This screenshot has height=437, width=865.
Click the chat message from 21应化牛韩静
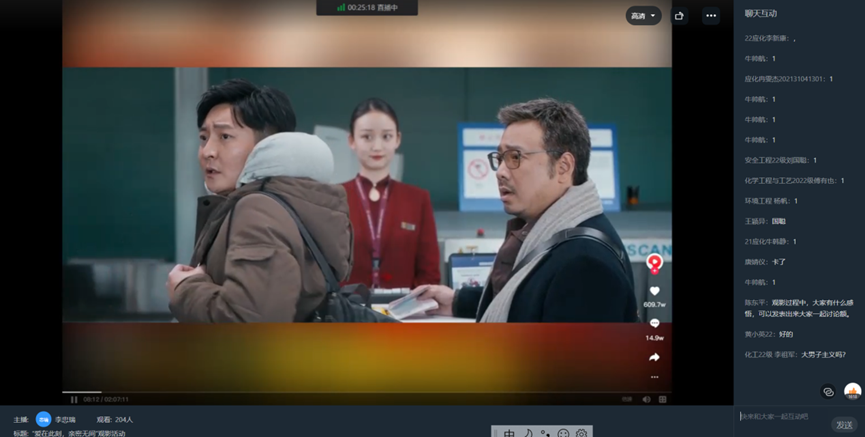click(770, 242)
